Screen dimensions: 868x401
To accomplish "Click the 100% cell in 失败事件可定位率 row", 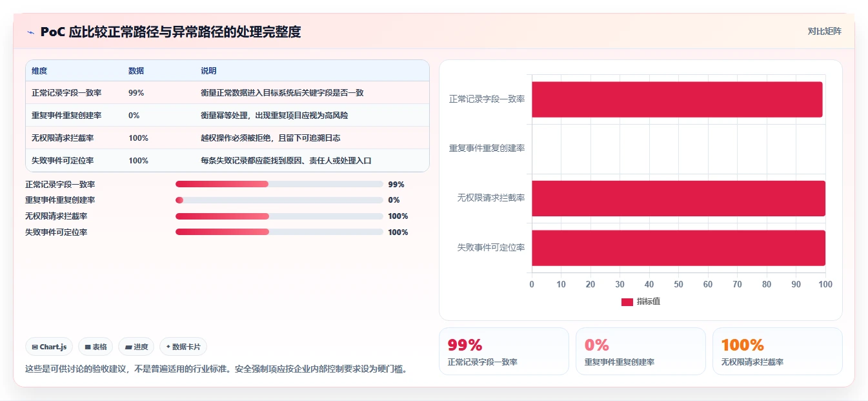I will tap(138, 161).
